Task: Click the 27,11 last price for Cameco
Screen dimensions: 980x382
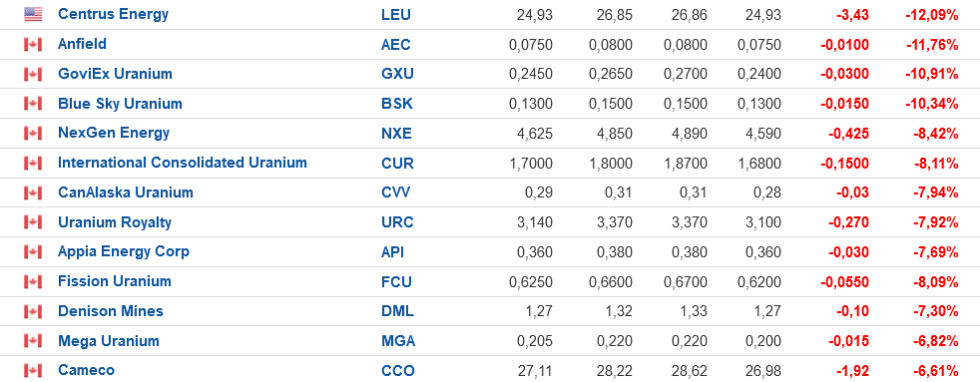Action: (534, 371)
